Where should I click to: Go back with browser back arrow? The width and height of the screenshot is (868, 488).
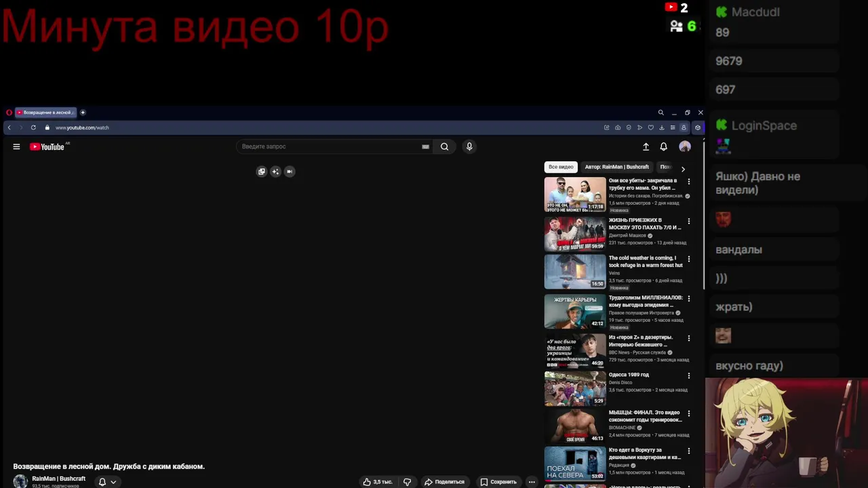9,127
